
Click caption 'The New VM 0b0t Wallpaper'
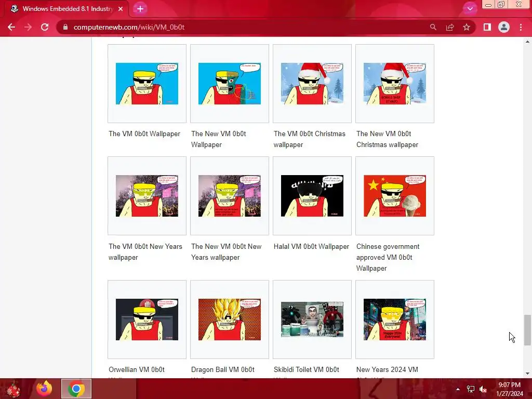(219, 139)
